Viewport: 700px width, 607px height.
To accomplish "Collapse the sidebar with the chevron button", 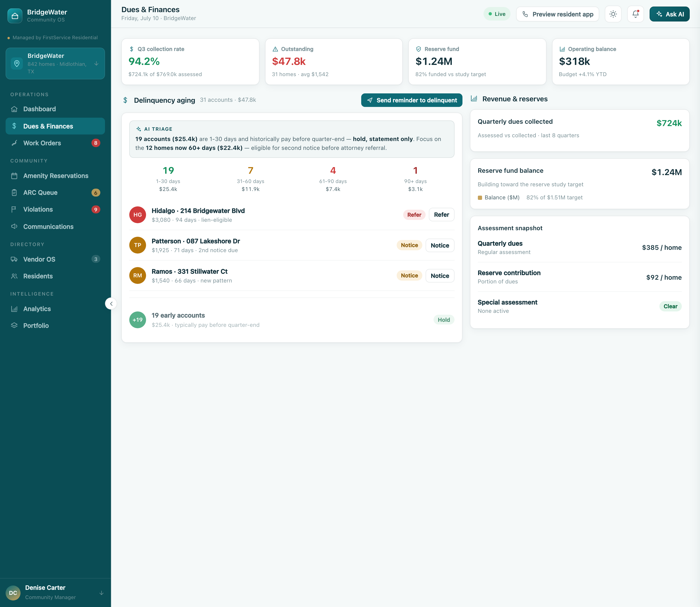I will (111, 303).
